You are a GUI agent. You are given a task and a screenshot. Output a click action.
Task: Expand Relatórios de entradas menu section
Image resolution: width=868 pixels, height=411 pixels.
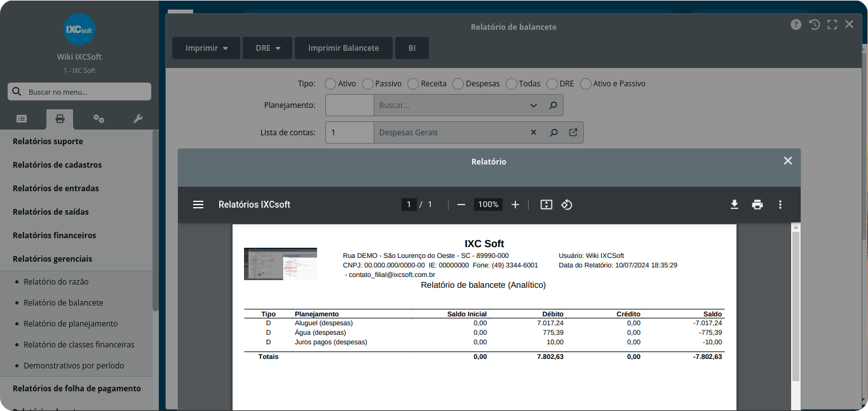[76, 188]
